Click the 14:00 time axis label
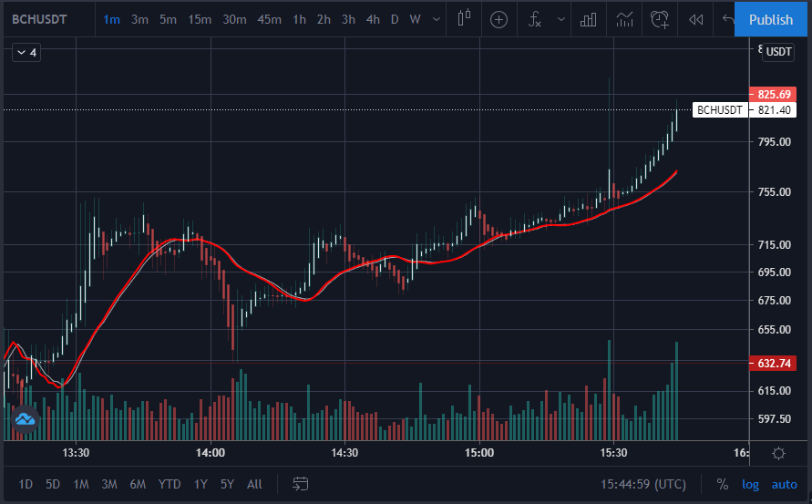 211,453
